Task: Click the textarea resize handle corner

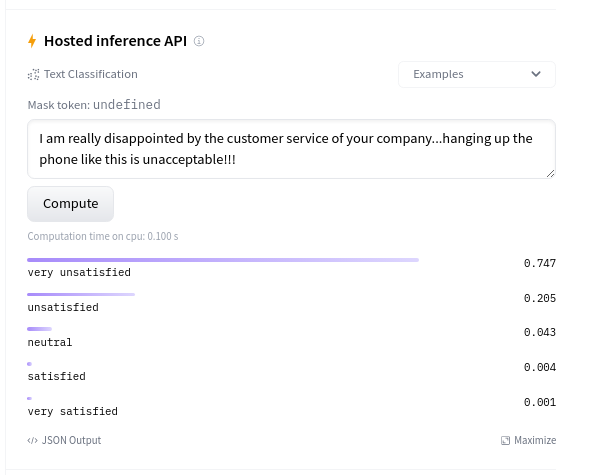Action: pos(550,173)
